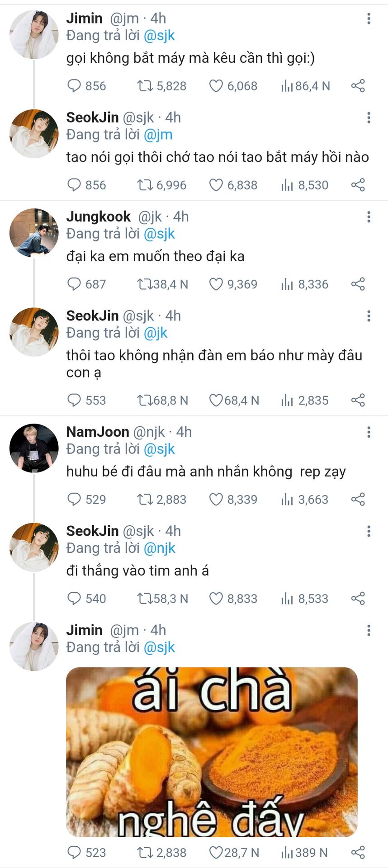
Task: Open the 'ái chà nghệ đấy' meme image
Action: pyautogui.click(x=212, y=752)
